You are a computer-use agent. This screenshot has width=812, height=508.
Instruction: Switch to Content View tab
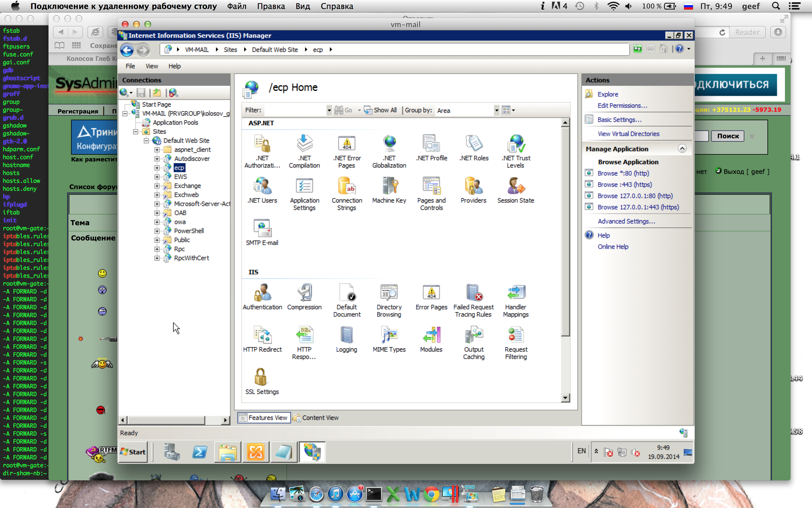click(315, 418)
